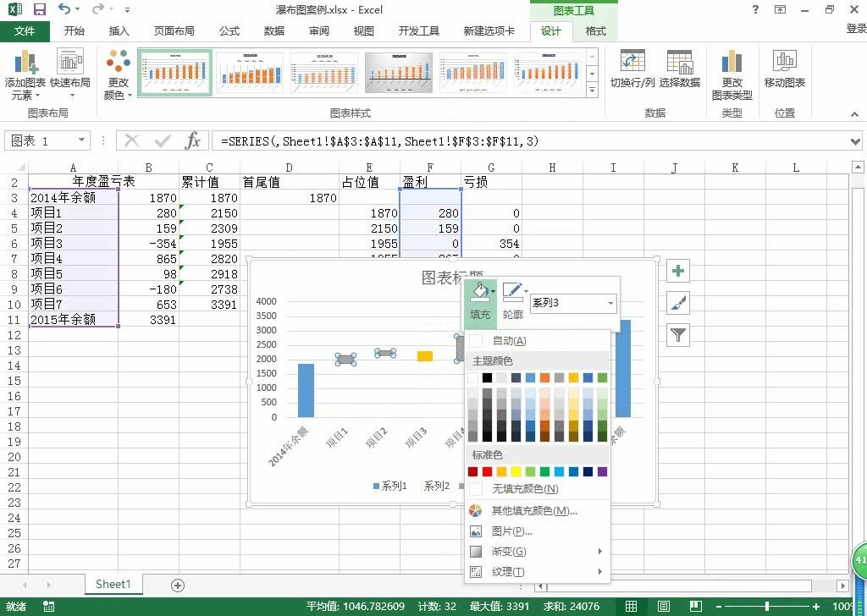Click the Sign in (登录) link
The height and width of the screenshot is (616, 867).
click(x=856, y=29)
